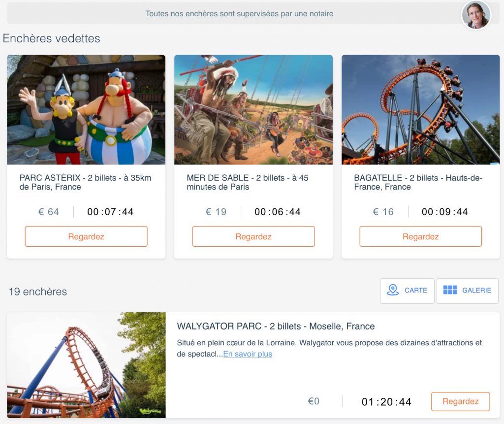Click the 'BAGATELLE - 2 billets' title
Image resolution: width=504 pixels, height=424 pixels.
[418, 182]
